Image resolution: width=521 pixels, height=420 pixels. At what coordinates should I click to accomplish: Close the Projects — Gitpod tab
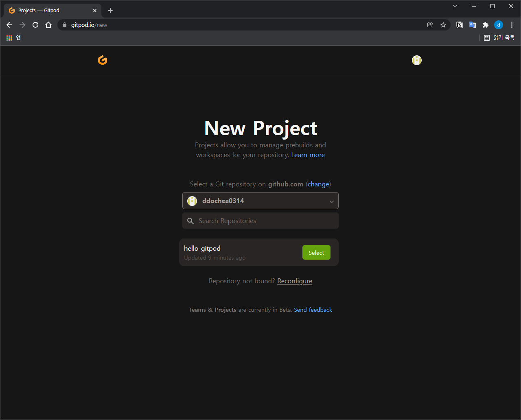[95, 11]
